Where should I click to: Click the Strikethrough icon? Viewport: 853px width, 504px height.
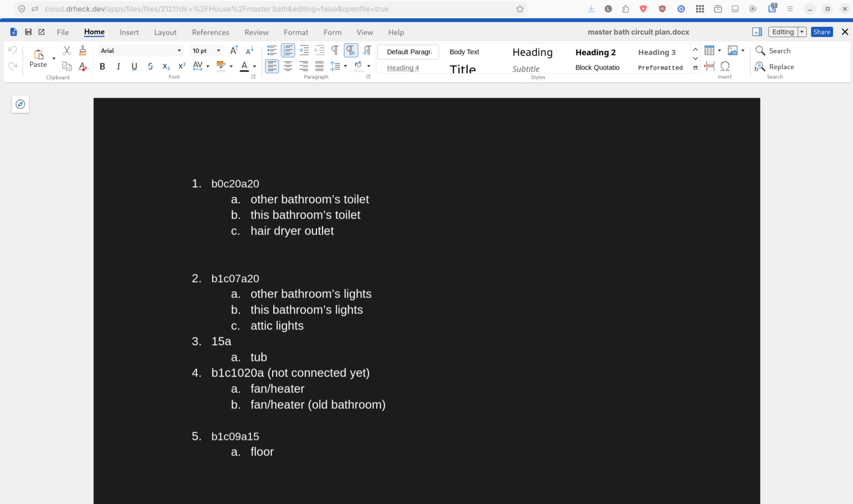[x=150, y=66]
